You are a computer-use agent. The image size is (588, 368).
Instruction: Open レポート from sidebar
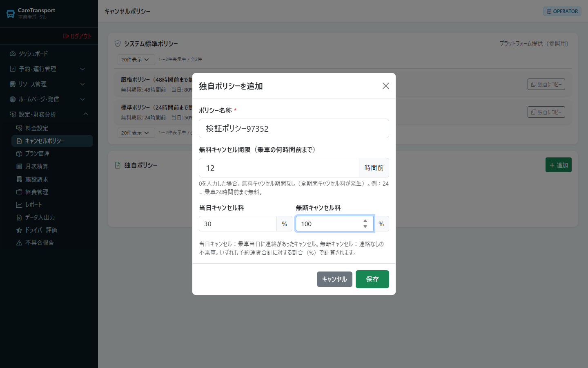(x=52, y=204)
